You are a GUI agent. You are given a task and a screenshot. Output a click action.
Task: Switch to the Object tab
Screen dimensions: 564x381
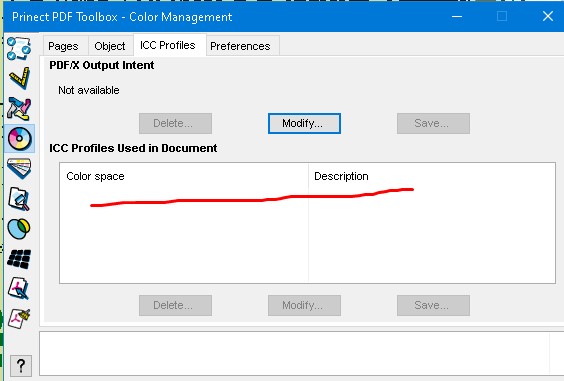coord(110,46)
